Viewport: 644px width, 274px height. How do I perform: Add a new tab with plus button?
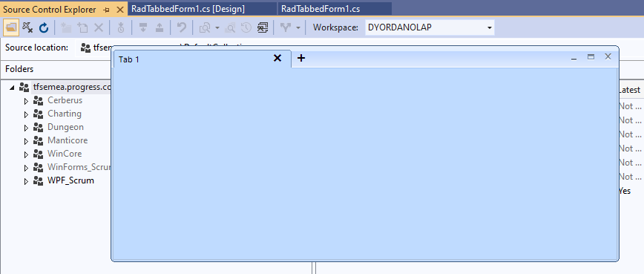(301, 58)
